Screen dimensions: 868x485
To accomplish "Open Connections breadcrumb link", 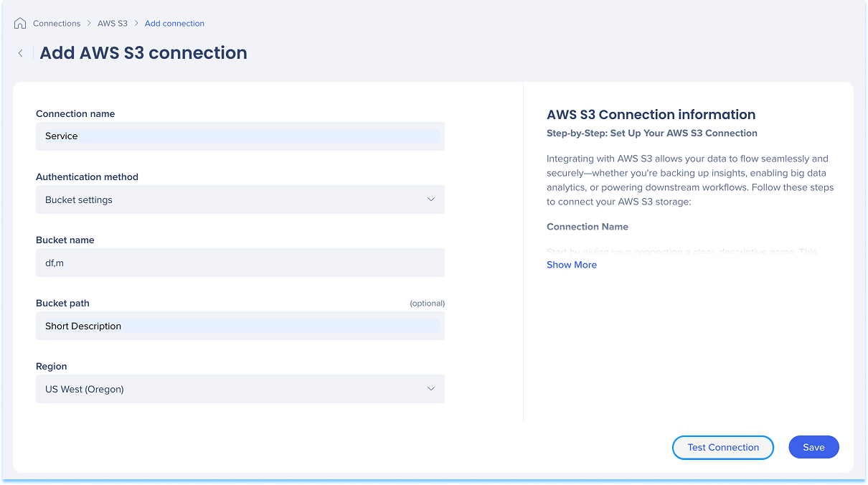I will (x=57, y=24).
